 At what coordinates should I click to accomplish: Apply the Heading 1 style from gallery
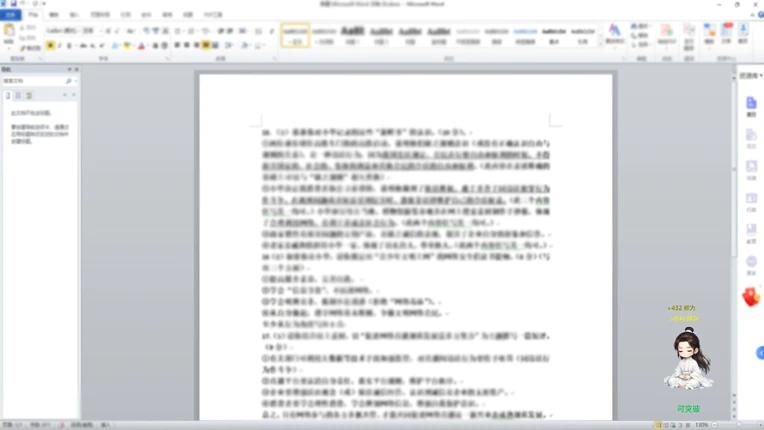tap(352, 35)
